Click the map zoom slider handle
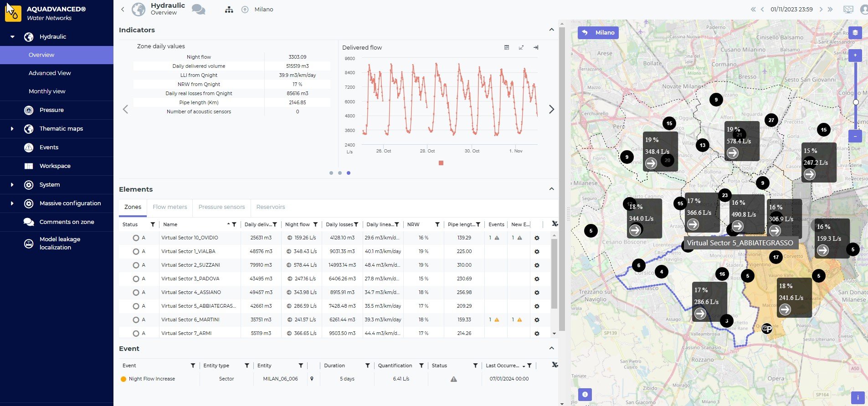Viewport: 868px width, 406px height. point(855,102)
